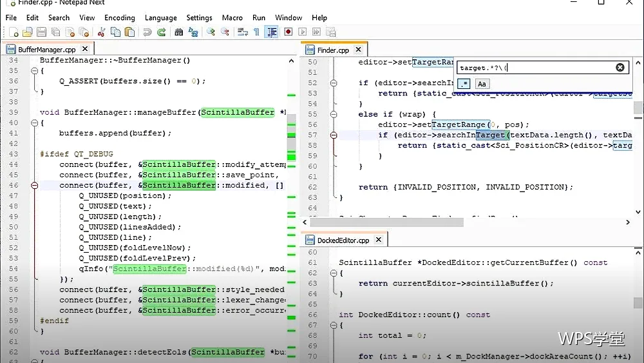This screenshot has width=644, height=363.
Task: Collapse the fold at line 57 in Finder.cpp
Action: pyautogui.click(x=334, y=135)
